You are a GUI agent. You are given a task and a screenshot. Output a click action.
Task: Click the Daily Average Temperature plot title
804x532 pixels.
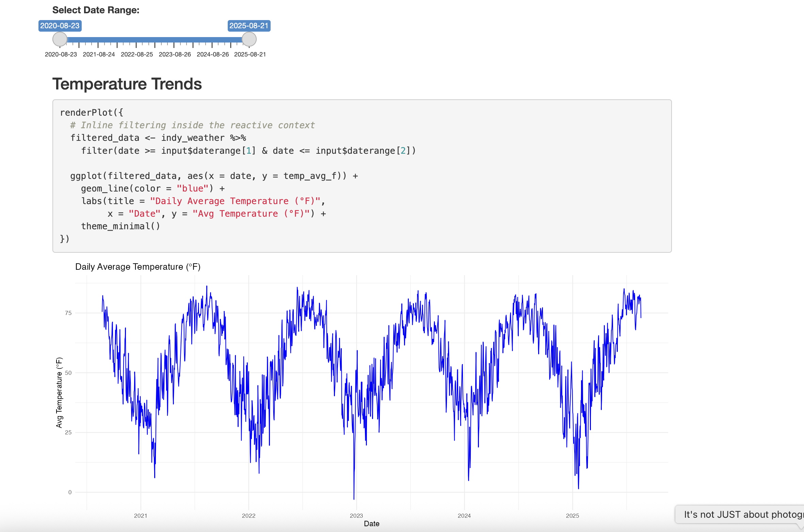click(x=138, y=267)
